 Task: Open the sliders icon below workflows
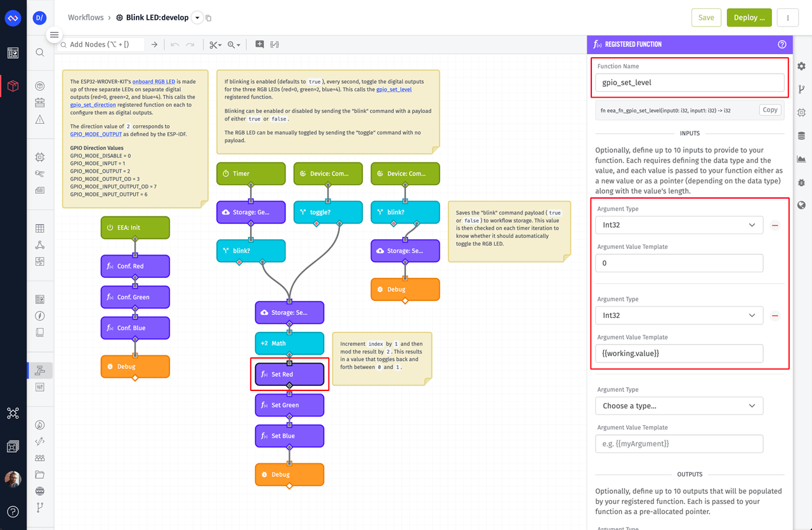click(40, 387)
